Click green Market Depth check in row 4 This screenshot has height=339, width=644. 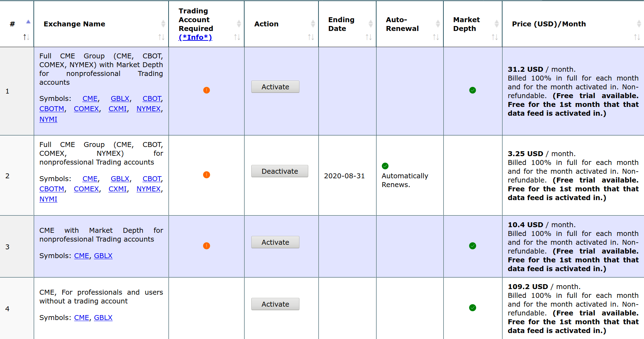473,308
